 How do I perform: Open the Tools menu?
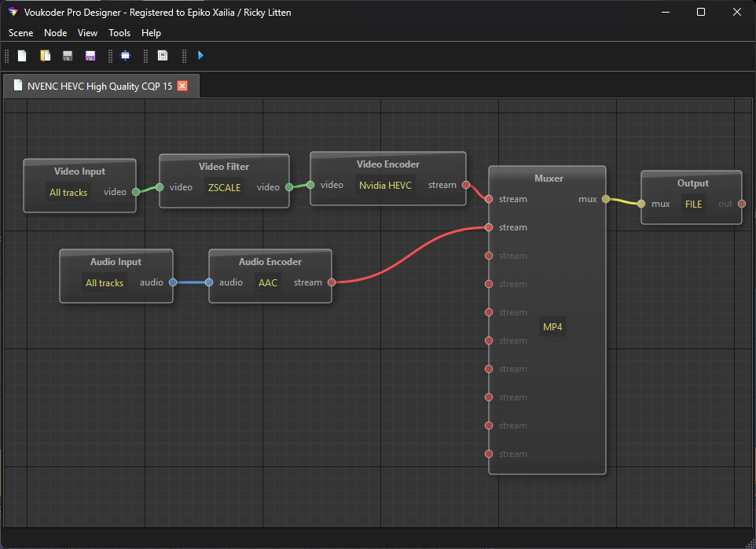[x=119, y=33]
